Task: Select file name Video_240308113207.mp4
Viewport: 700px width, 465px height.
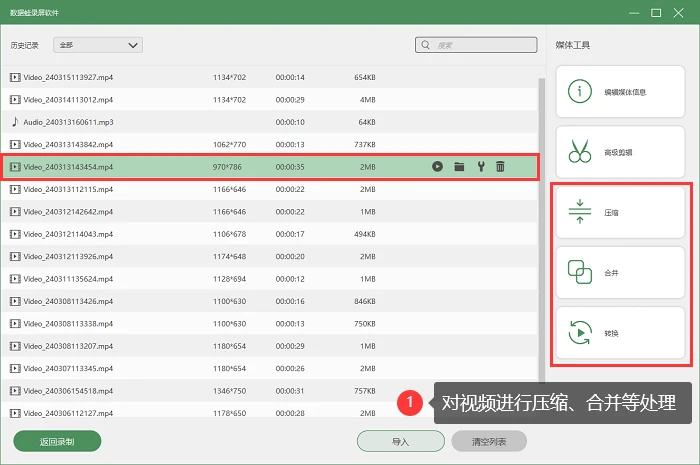Action: pyautogui.click(x=68, y=346)
